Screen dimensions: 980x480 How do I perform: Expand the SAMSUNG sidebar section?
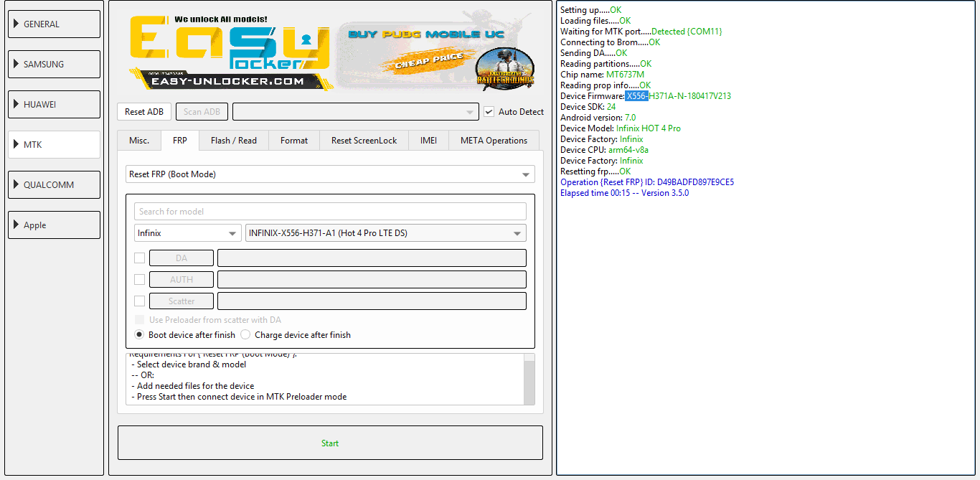tap(54, 64)
